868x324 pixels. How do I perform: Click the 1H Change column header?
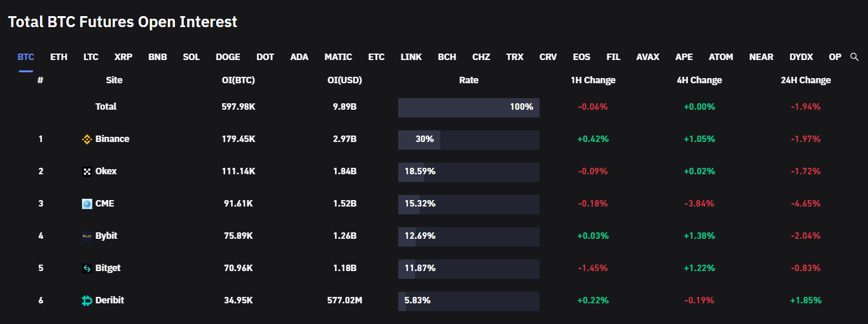(593, 81)
